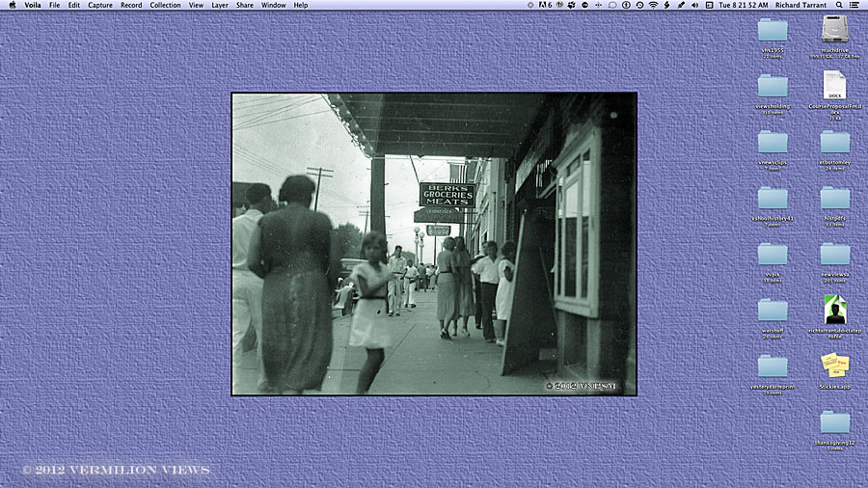
Task: Select the vvpix folder
Action: (773, 255)
